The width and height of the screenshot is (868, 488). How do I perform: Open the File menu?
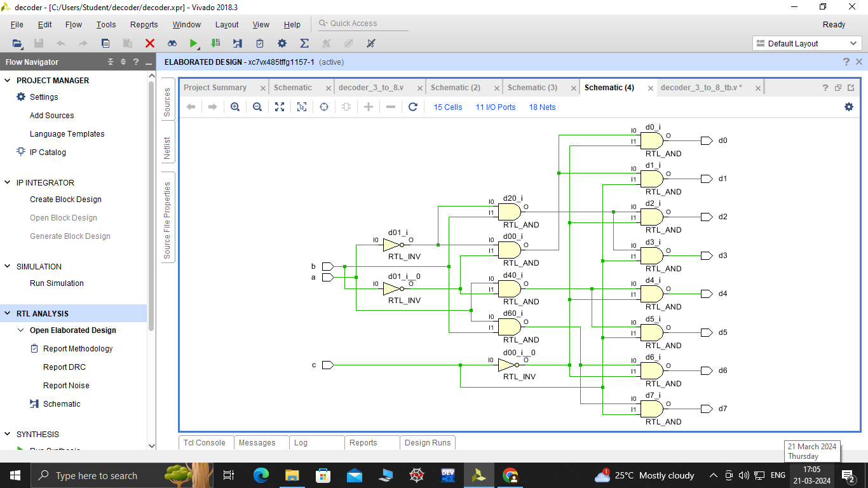(x=17, y=24)
